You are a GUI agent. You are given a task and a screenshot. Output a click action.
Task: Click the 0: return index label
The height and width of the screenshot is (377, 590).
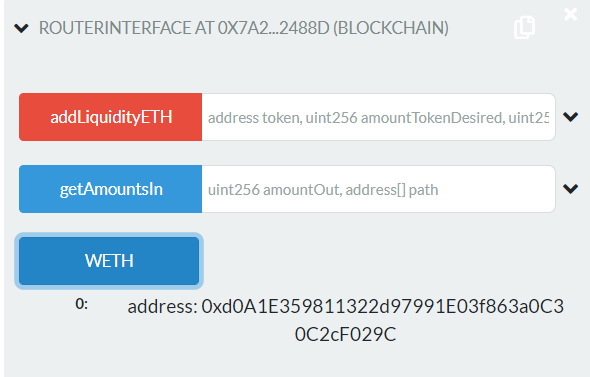pos(82,304)
